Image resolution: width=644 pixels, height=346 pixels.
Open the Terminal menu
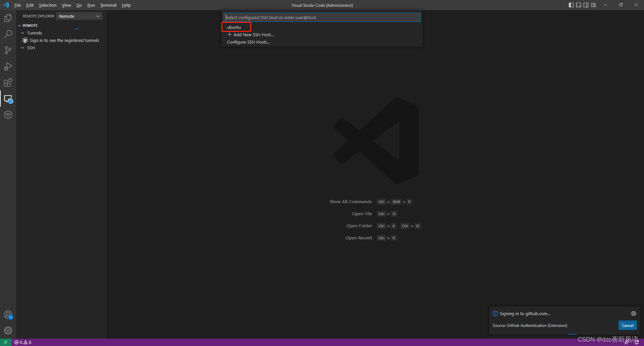click(x=108, y=5)
